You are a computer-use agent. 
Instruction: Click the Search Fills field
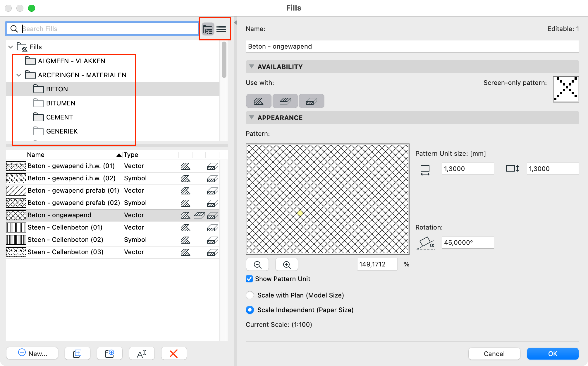(x=102, y=29)
